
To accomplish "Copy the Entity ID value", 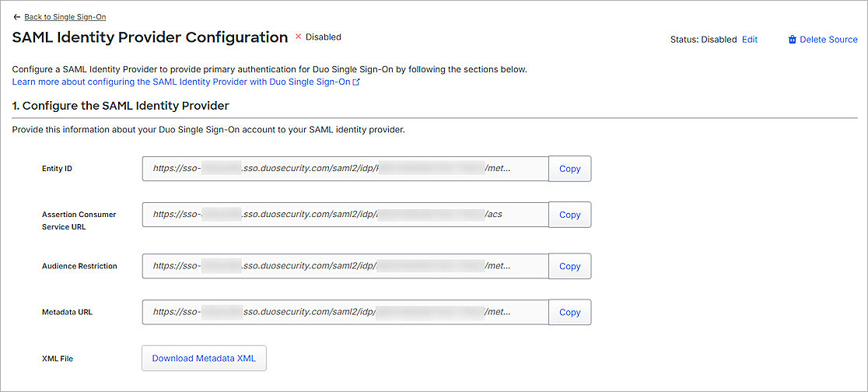I will 569,169.
